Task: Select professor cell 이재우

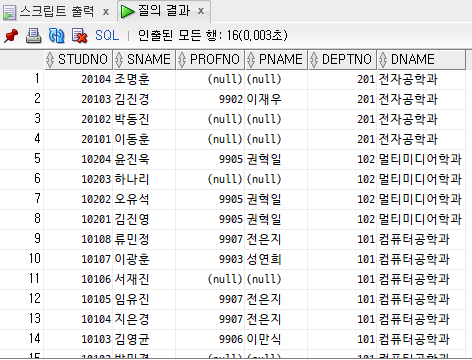Action: [x=276, y=99]
